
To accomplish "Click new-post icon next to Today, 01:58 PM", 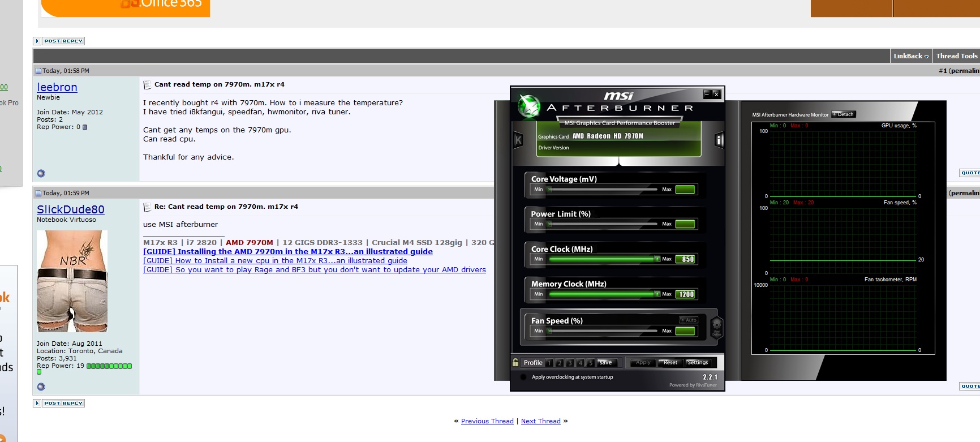I will (38, 71).
